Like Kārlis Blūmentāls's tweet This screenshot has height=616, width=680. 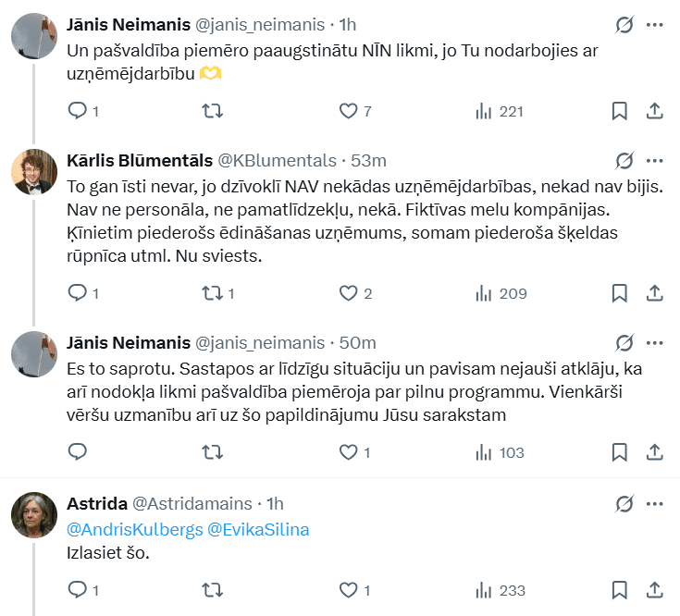(349, 293)
